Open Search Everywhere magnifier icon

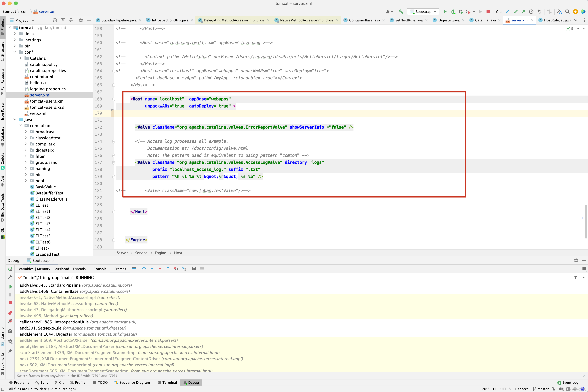pyautogui.click(x=567, y=11)
